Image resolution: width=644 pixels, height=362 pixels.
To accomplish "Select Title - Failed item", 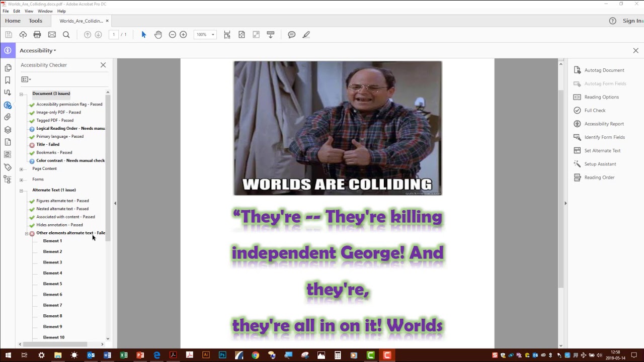I will point(48,145).
